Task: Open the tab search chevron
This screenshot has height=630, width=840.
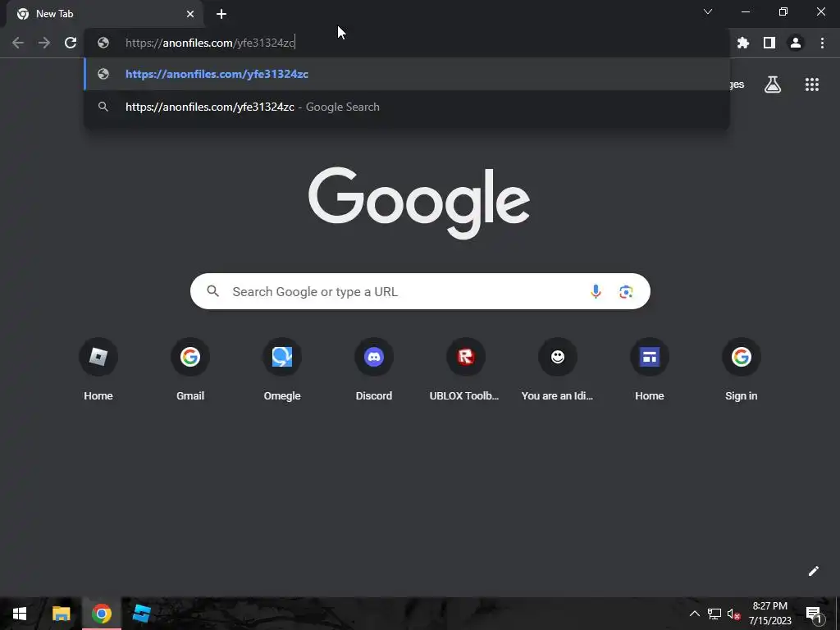Action: [708, 11]
